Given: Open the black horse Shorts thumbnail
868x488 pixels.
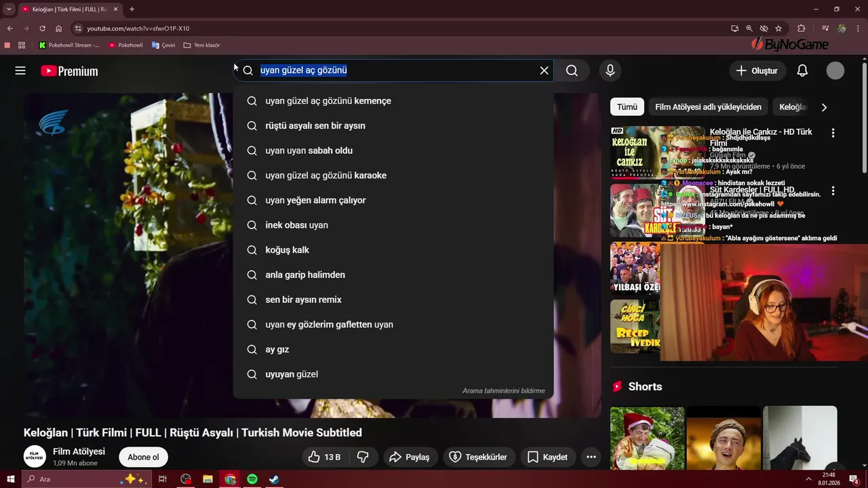Looking at the screenshot, I should [x=800, y=438].
